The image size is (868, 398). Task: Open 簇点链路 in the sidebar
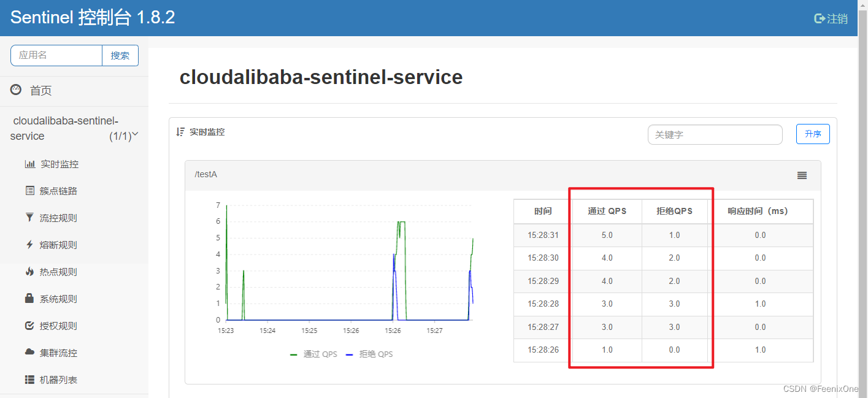(59, 191)
